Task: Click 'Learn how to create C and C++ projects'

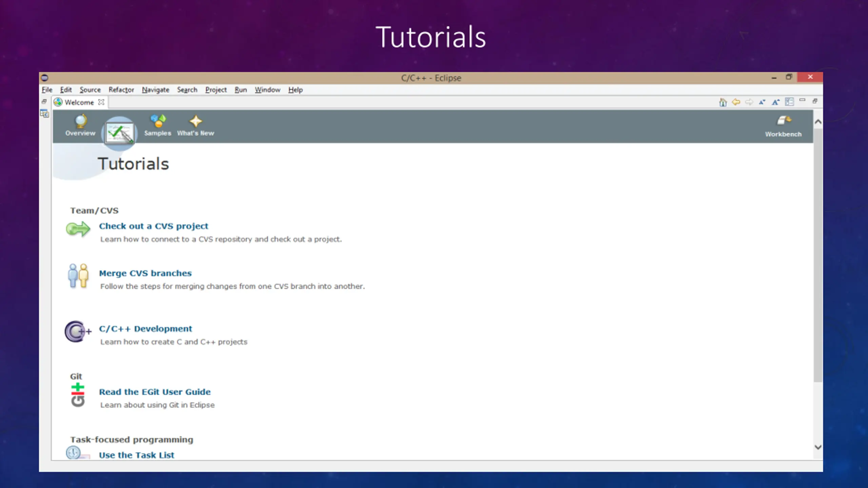Action: point(174,342)
